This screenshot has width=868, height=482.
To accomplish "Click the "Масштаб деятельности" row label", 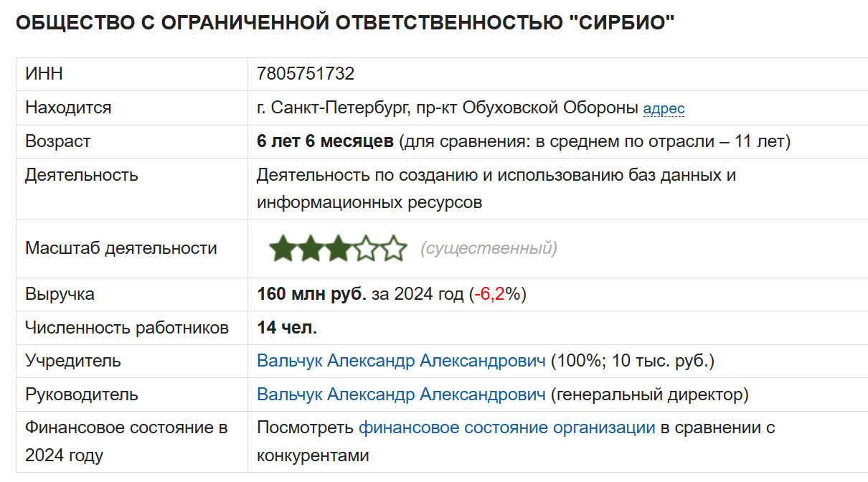I will click(121, 249).
